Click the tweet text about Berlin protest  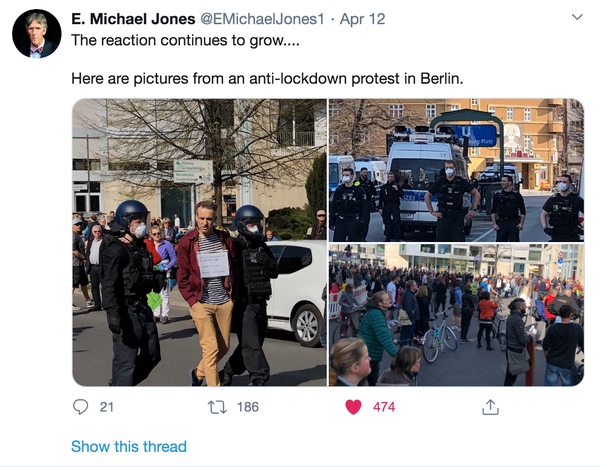click(x=267, y=78)
